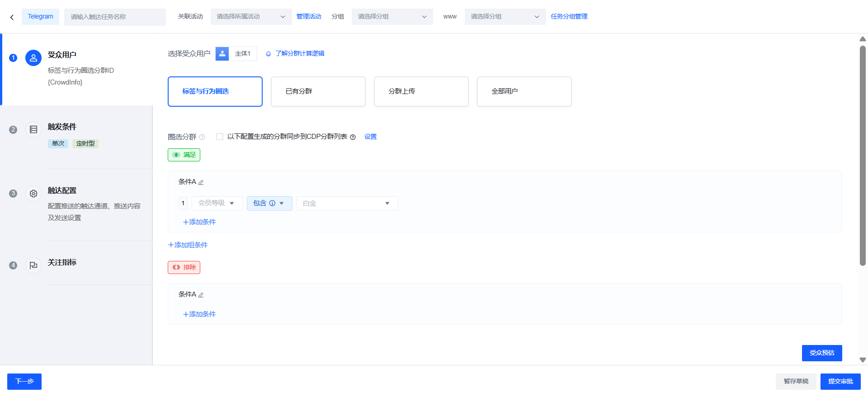Click the 受众预估 button
The width and height of the screenshot is (868, 397).
tap(821, 353)
